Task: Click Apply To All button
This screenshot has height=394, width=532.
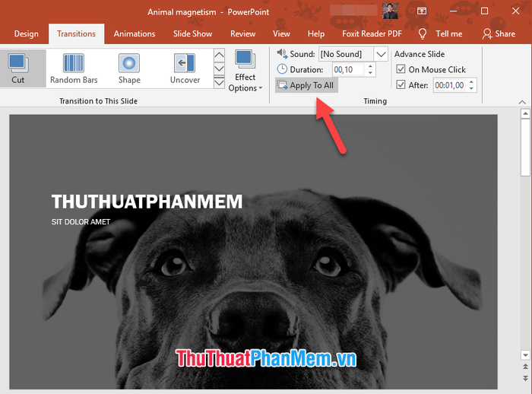Action: tap(306, 85)
